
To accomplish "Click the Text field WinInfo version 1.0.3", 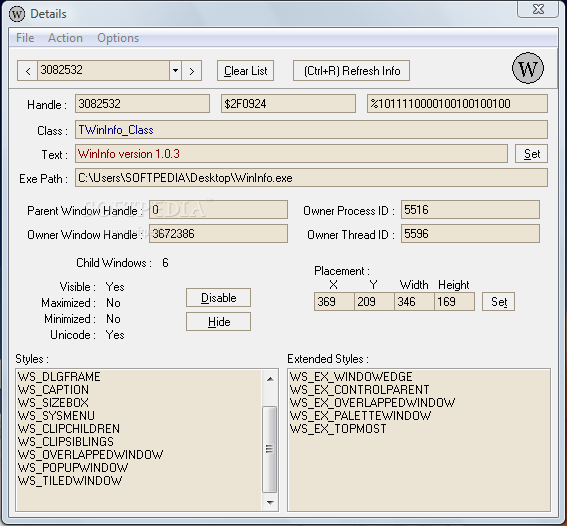I will [x=291, y=154].
